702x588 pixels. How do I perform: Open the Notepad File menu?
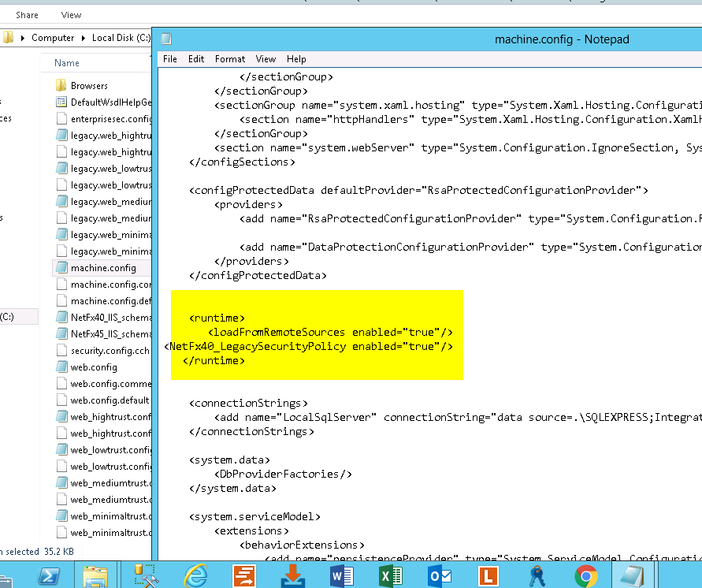(170, 59)
